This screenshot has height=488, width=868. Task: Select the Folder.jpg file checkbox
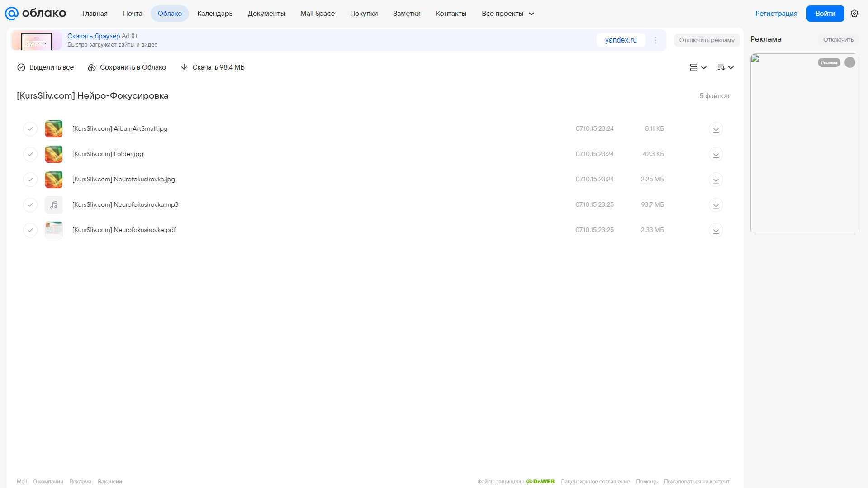[x=30, y=154]
